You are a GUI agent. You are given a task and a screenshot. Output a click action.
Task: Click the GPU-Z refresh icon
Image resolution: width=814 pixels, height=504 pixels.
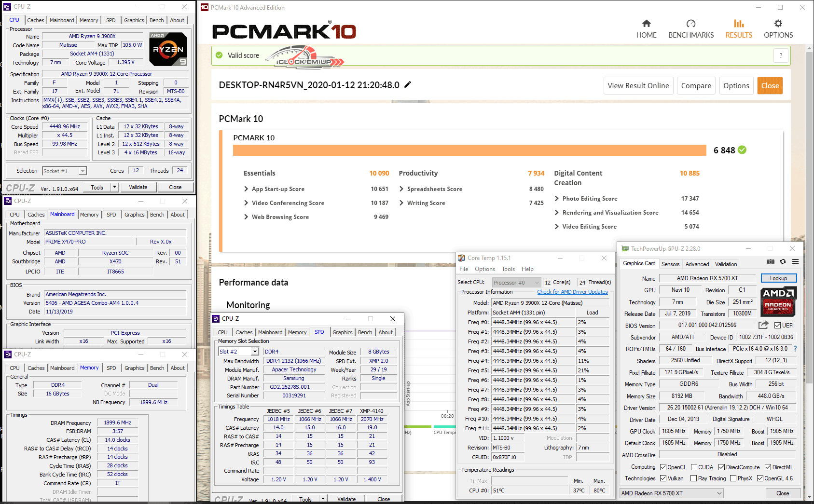click(783, 261)
